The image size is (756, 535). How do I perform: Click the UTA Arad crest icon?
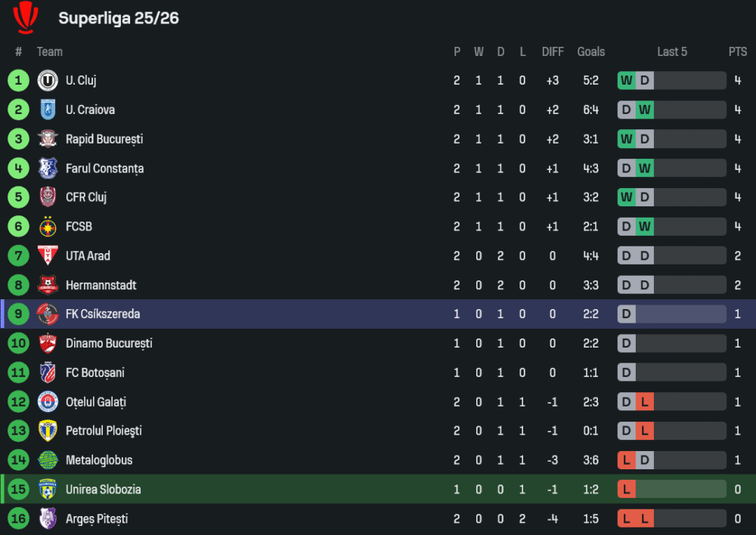coord(48,255)
